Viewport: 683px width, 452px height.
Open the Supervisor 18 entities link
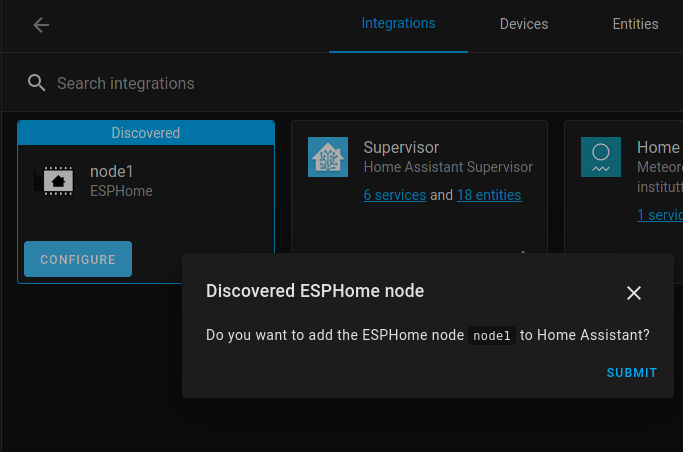point(489,195)
